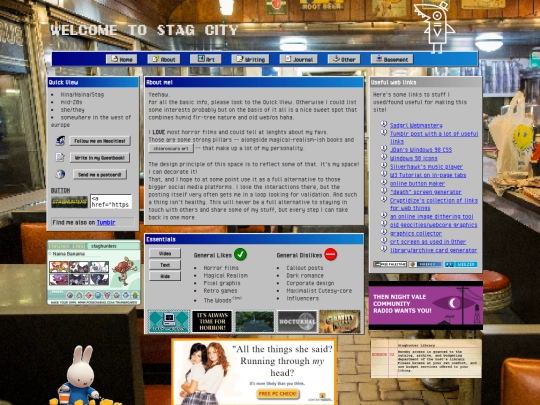Screen dimensions: 540x405
Task: Click the pixel bird mascot logo
Action: [436, 28]
